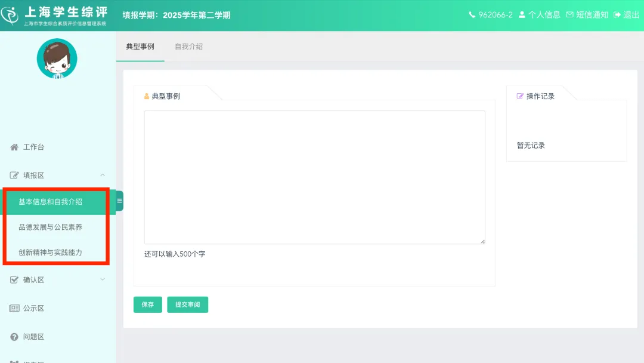Go to 工作台 in sidebar

pos(33,147)
